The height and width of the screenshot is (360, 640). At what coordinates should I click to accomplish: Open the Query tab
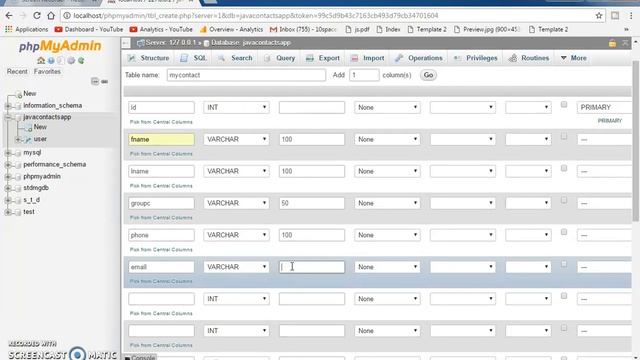[280, 58]
